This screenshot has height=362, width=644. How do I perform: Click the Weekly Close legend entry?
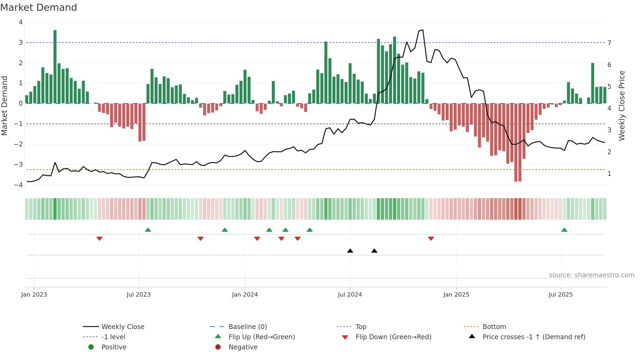114,327
